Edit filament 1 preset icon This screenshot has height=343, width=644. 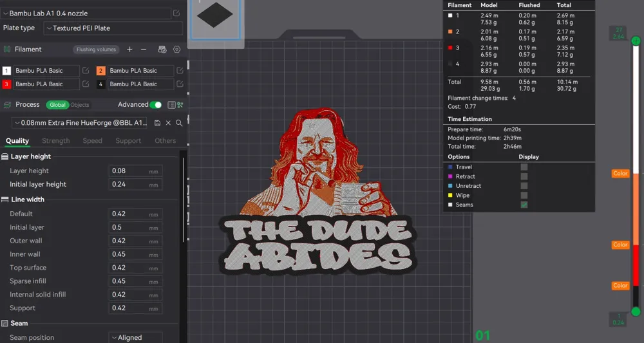(x=86, y=71)
